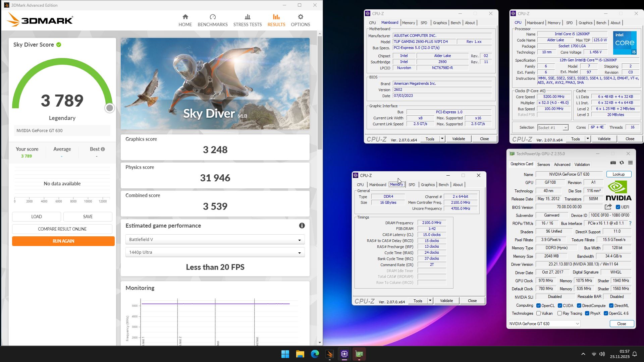
Task: Open the Validation tab in GPU-Z
Action: point(582,165)
